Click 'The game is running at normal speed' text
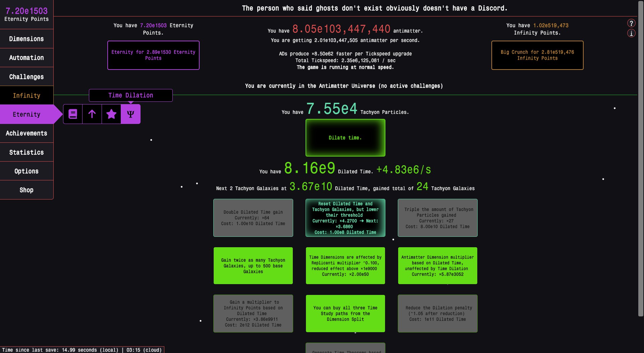The width and height of the screenshot is (644, 353). [x=345, y=67]
